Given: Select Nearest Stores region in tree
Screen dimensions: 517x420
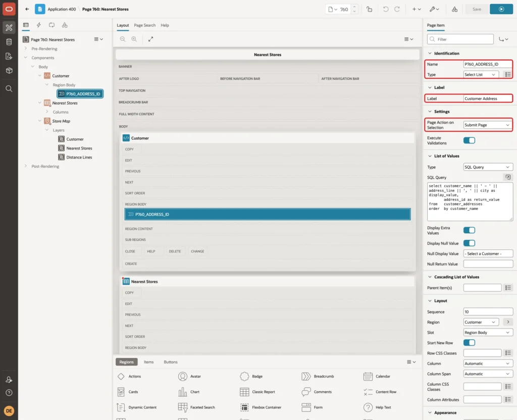Looking at the screenshot, I should (65, 103).
